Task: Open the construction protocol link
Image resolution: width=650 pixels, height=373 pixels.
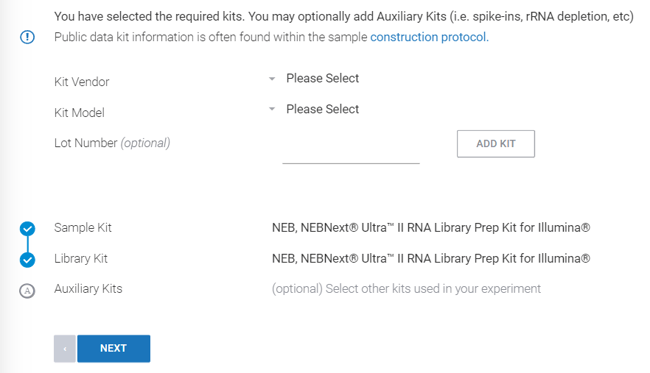Action: pos(429,37)
